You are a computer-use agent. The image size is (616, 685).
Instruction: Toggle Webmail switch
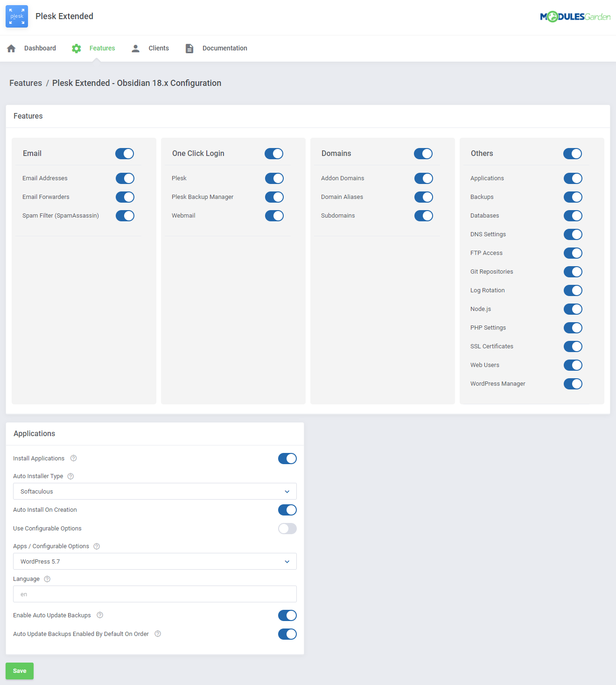274,216
